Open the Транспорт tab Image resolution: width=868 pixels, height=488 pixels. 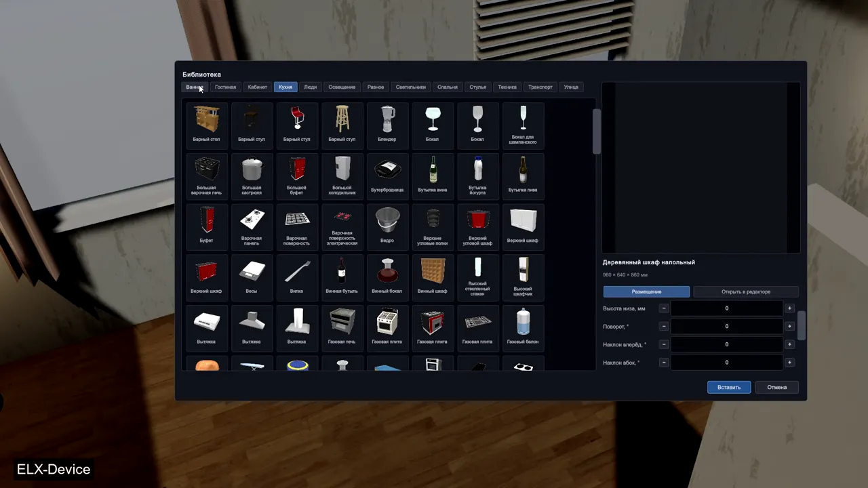tap(540, 87)
